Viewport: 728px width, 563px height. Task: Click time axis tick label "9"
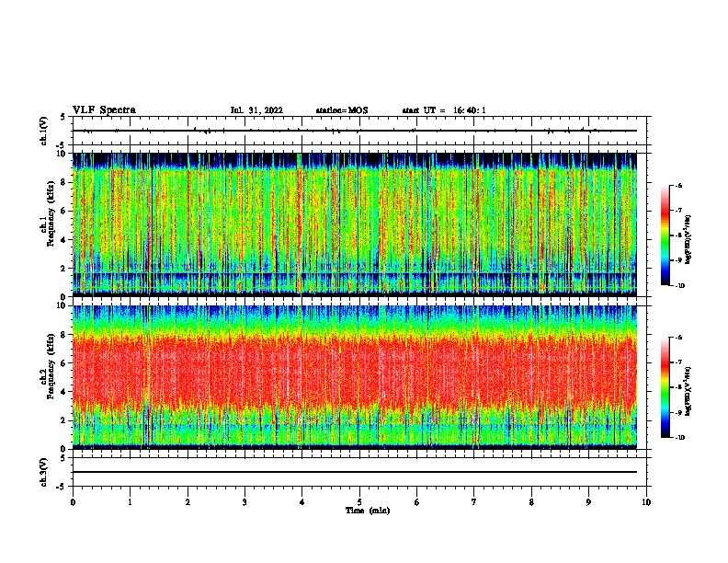click(588, 502)
